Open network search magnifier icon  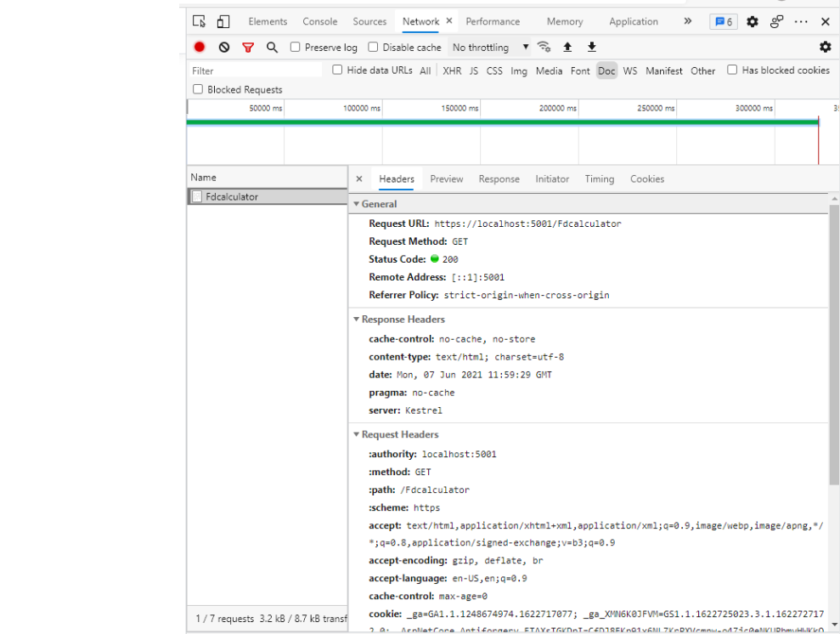point(272,47)
